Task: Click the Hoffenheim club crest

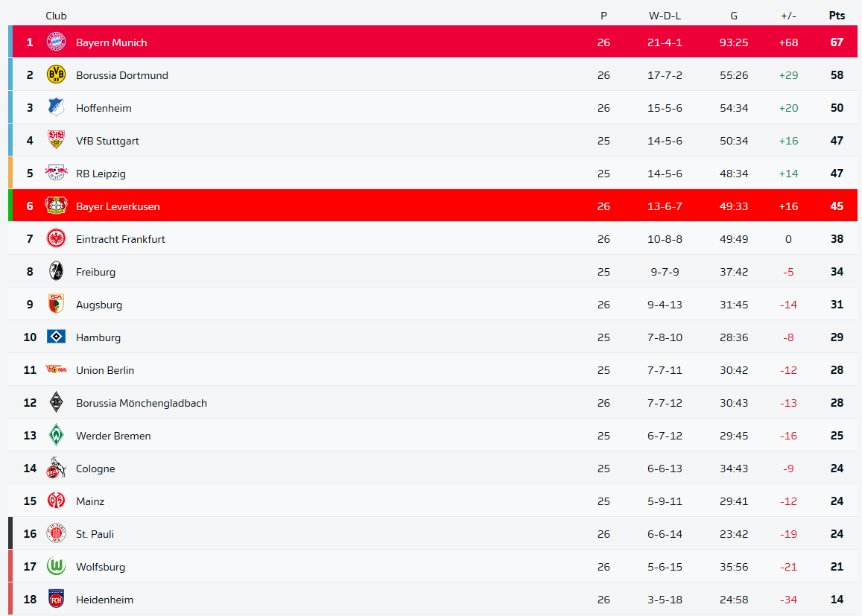Action: pos(56,108)
